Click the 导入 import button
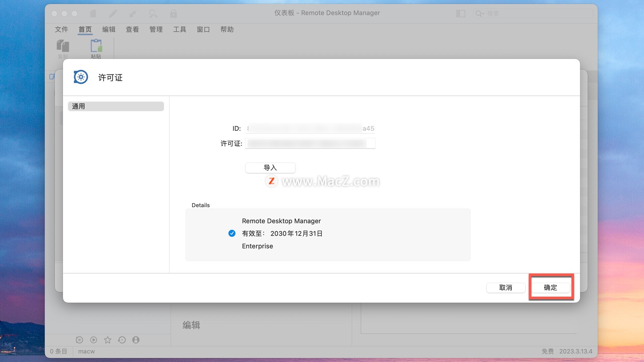 pos(270,168)
